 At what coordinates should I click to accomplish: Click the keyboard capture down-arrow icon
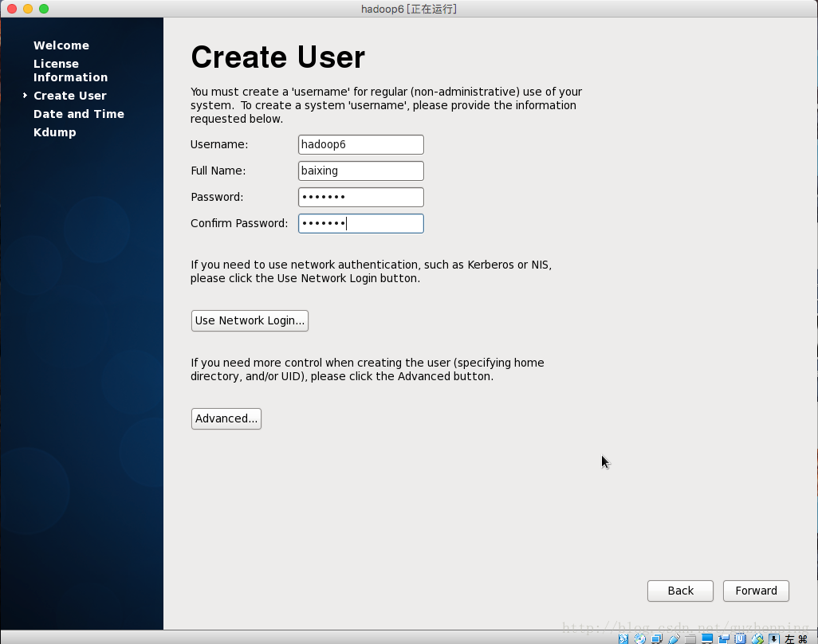(x=773, y=638)
